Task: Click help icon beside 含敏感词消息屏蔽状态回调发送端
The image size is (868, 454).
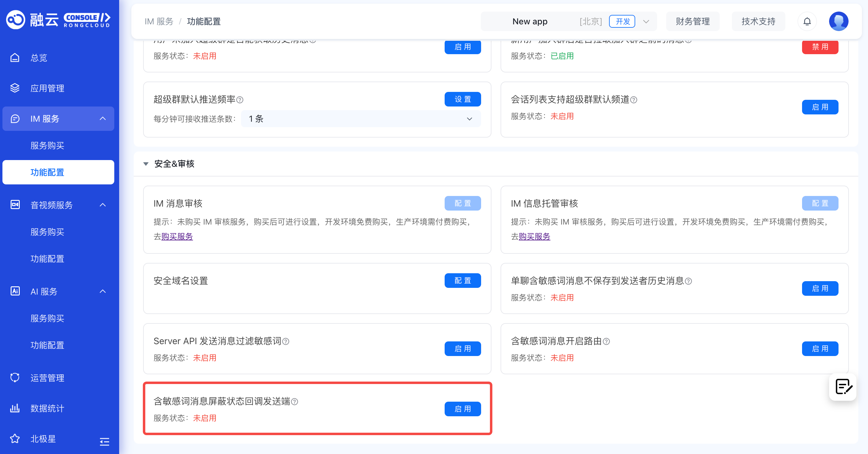Action: click(x=294, y=402)
